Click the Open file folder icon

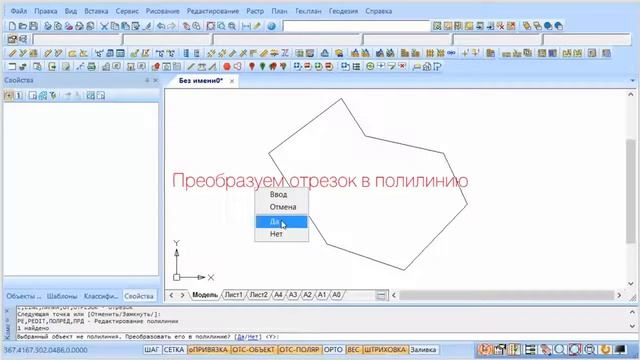click(23, 26)
